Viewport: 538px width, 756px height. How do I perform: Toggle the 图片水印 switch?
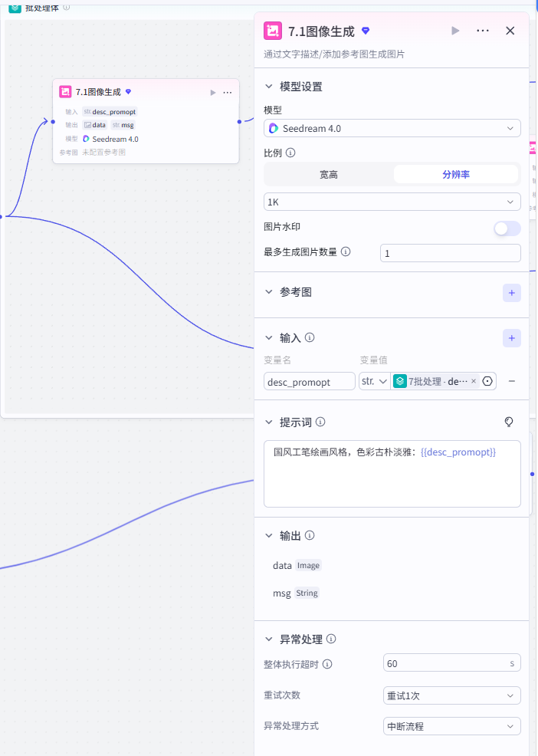507,228
